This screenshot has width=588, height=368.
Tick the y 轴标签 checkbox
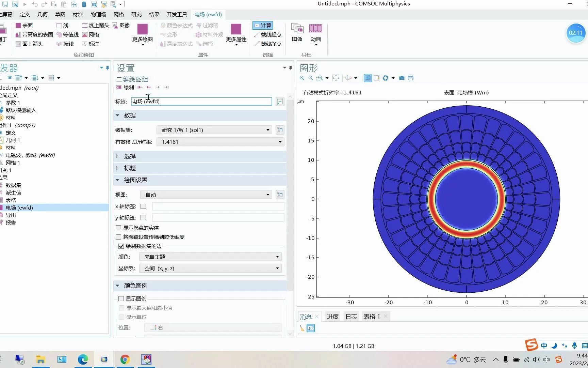point(143,218)
